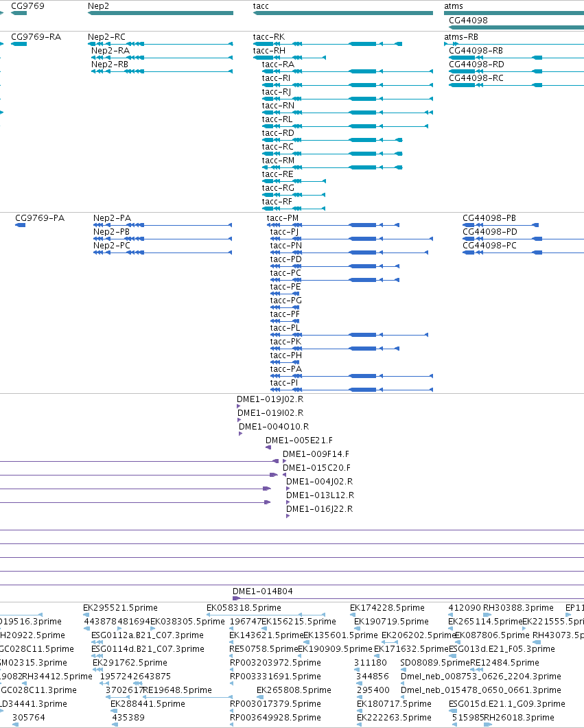Select transcript CG44098-RD

coord(476,64)
